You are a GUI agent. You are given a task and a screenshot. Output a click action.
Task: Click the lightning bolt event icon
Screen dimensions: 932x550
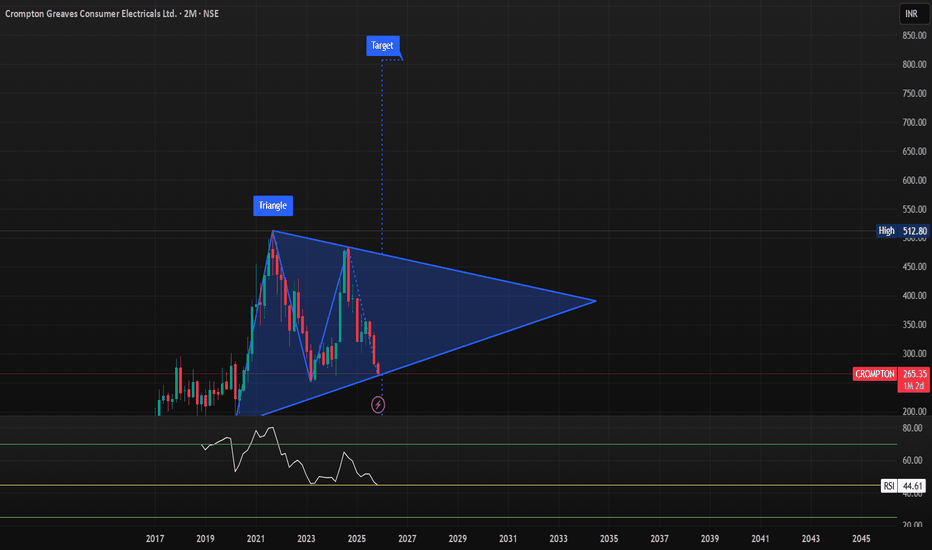[x=378, y=405]
